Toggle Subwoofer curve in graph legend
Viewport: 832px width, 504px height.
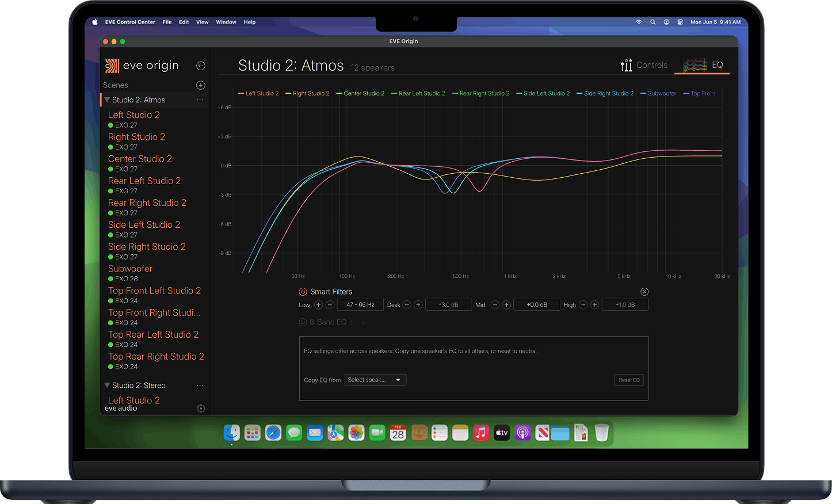coord(658,93)
